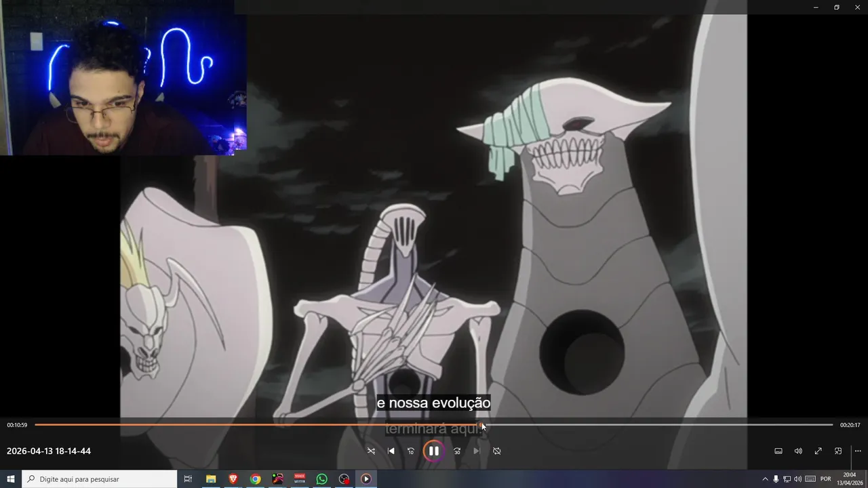The height and width of the screenshot is (488, 868).
Task: Click total duration 00:20:17
Action: [x=850, y=425]
